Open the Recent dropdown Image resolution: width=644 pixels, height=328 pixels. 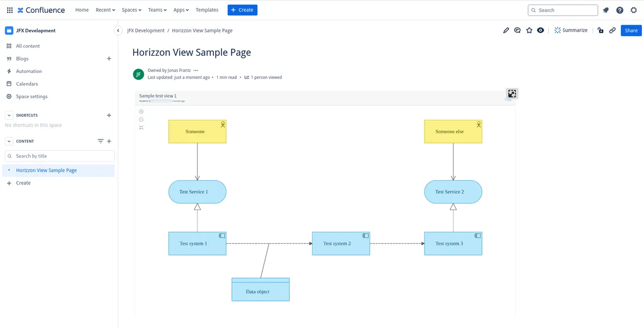pos(105,10)
